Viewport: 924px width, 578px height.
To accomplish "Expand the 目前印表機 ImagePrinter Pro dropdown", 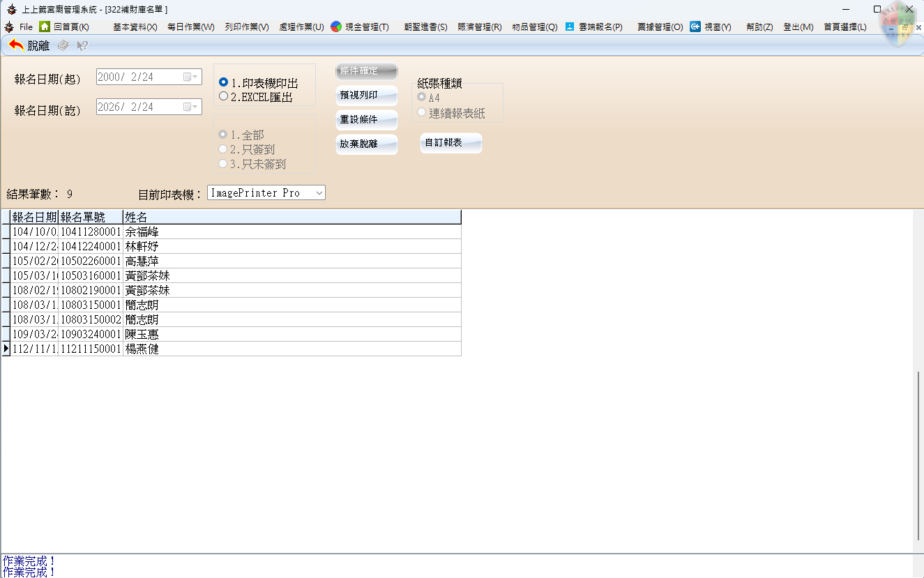I will [319, 192].
